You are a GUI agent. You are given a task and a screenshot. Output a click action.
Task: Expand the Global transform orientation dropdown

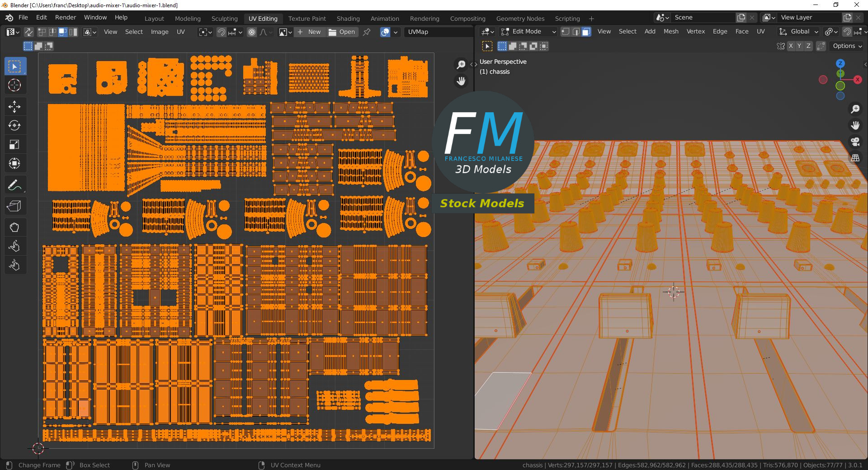tap(798, 32)
